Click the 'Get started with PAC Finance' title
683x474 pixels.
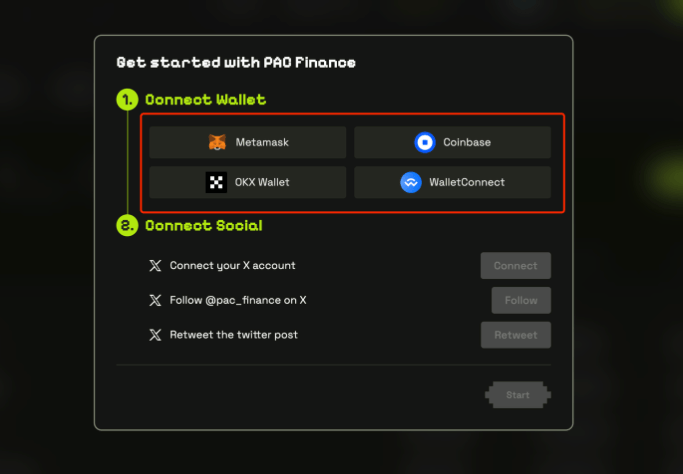(x=236, y=63)
